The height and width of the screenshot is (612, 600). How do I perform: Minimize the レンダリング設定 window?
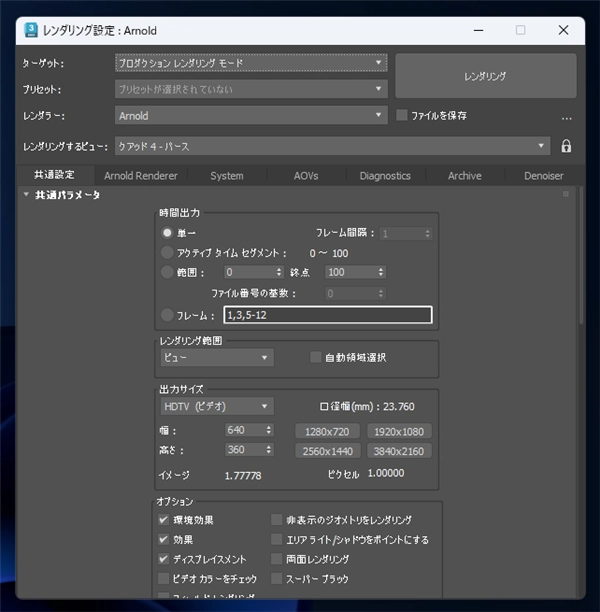click(479, 30)
